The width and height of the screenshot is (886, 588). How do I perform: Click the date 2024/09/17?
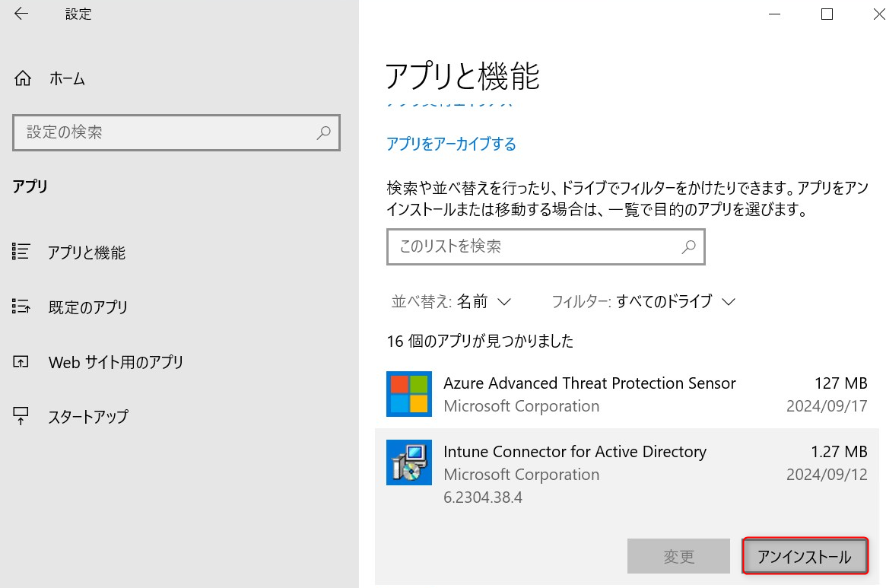click(827, 406)
